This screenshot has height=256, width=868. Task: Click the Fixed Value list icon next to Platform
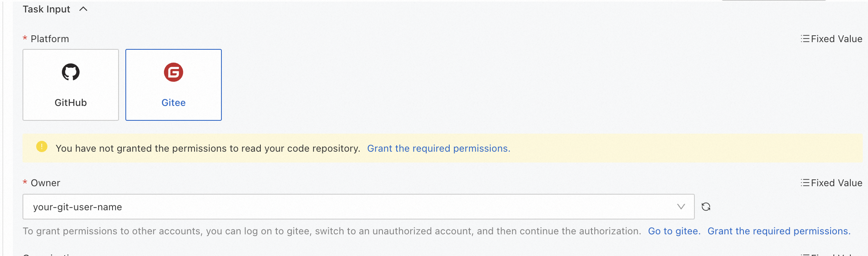[x=805, y=39]
